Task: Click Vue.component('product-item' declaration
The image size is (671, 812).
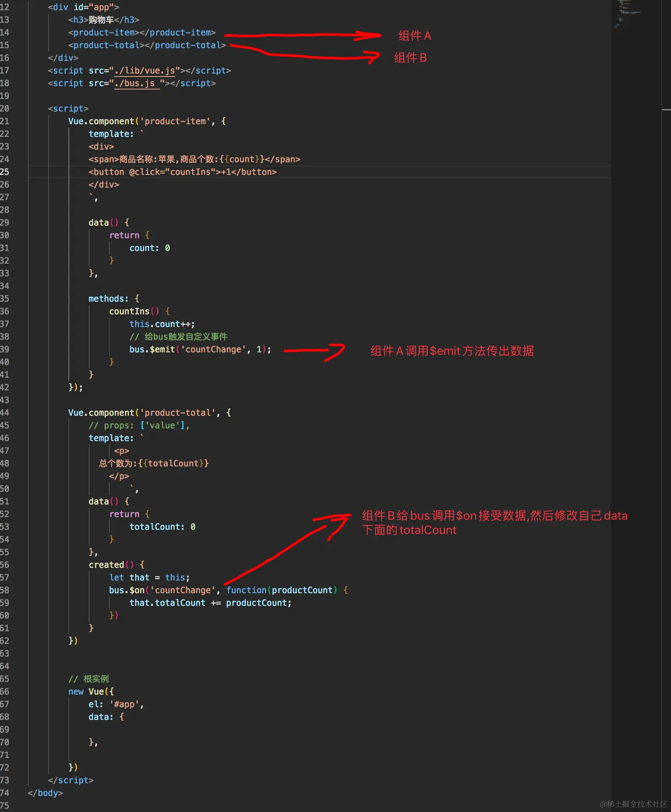Action: [x=147, y=121]
